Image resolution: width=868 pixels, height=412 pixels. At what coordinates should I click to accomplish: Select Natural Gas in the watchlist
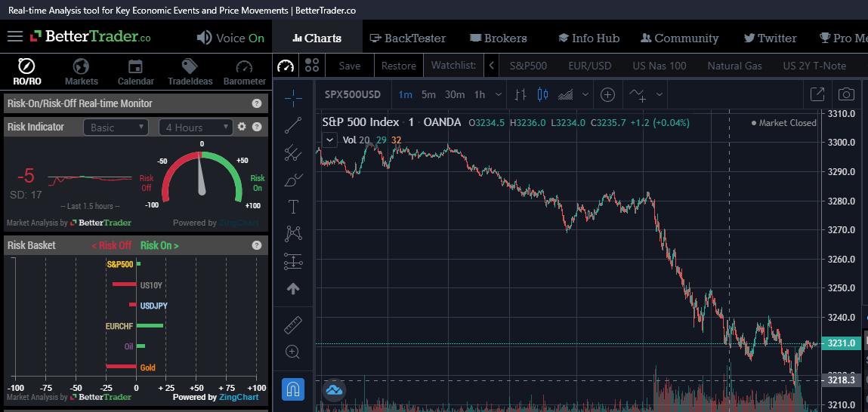click(x=734, y=66)
